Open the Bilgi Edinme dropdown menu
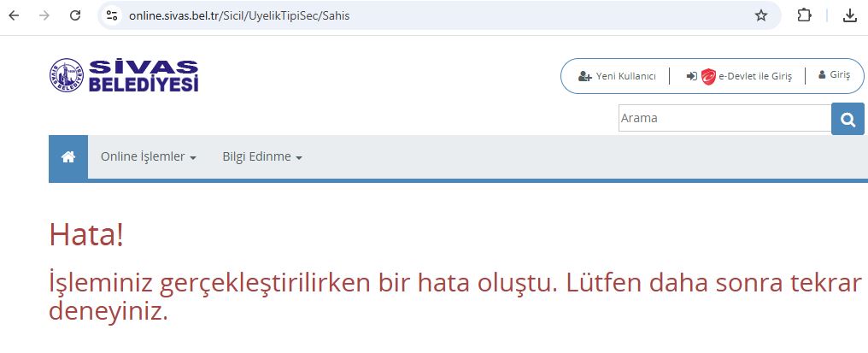Screen dimensions: 868x353 pos(262,157)
